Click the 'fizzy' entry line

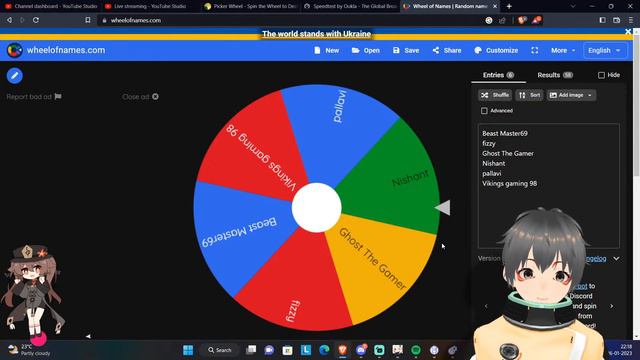489,144
